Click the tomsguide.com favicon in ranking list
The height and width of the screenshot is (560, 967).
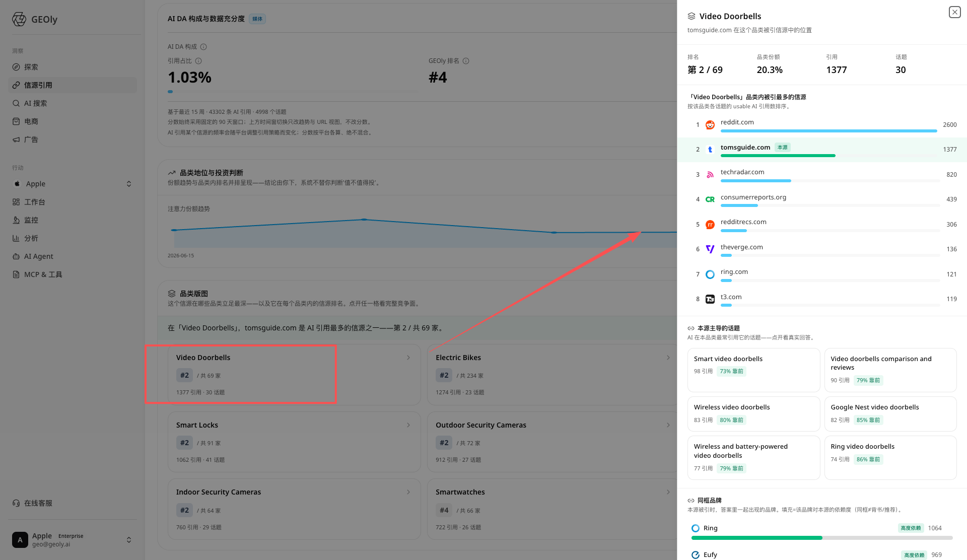point(710,150)
